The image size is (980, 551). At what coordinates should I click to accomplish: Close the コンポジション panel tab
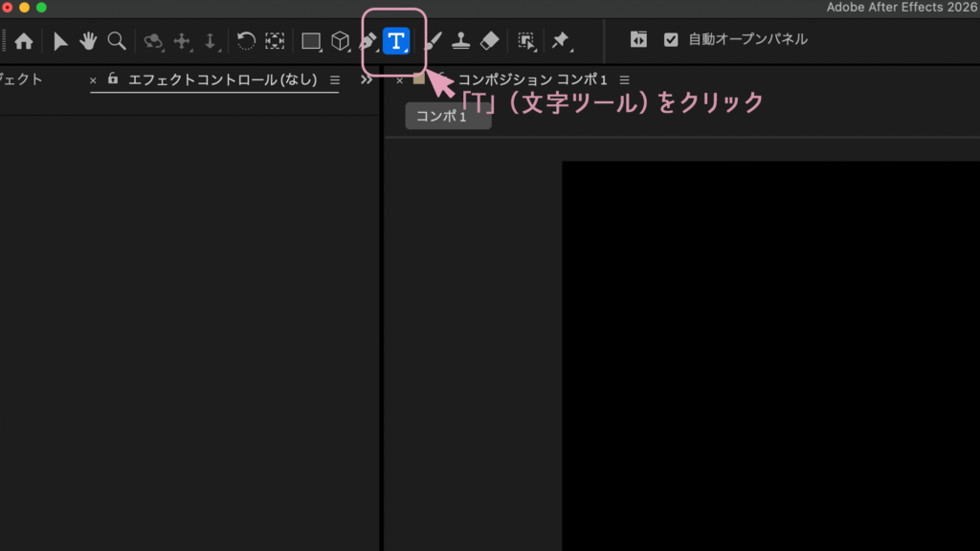(399, 80)
